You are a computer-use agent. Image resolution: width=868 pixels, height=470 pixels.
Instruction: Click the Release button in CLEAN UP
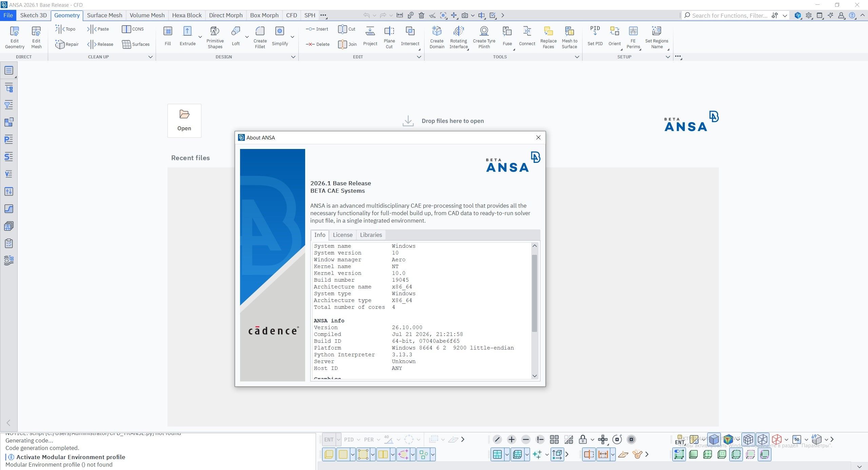(x=100, y=44)
